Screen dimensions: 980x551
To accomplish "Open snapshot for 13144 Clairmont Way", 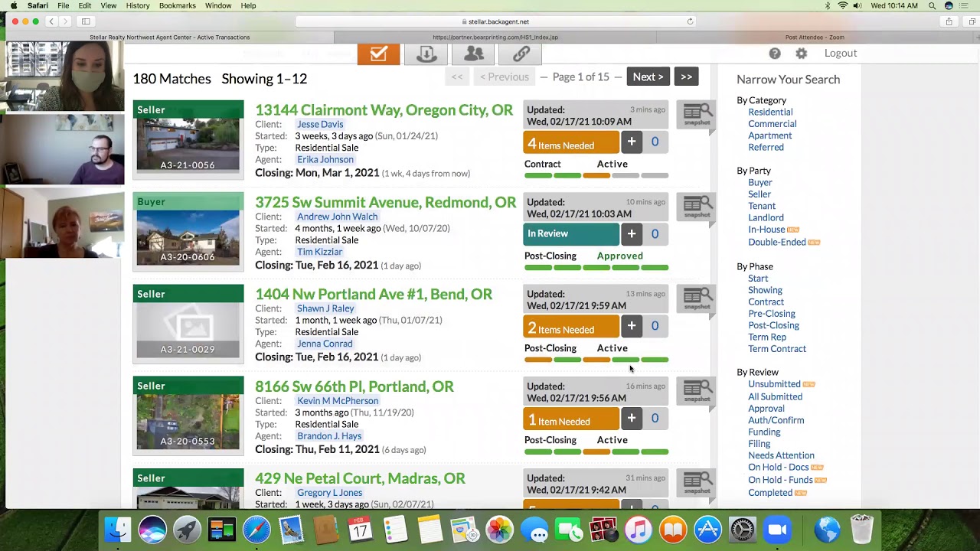I will [697, 116].
